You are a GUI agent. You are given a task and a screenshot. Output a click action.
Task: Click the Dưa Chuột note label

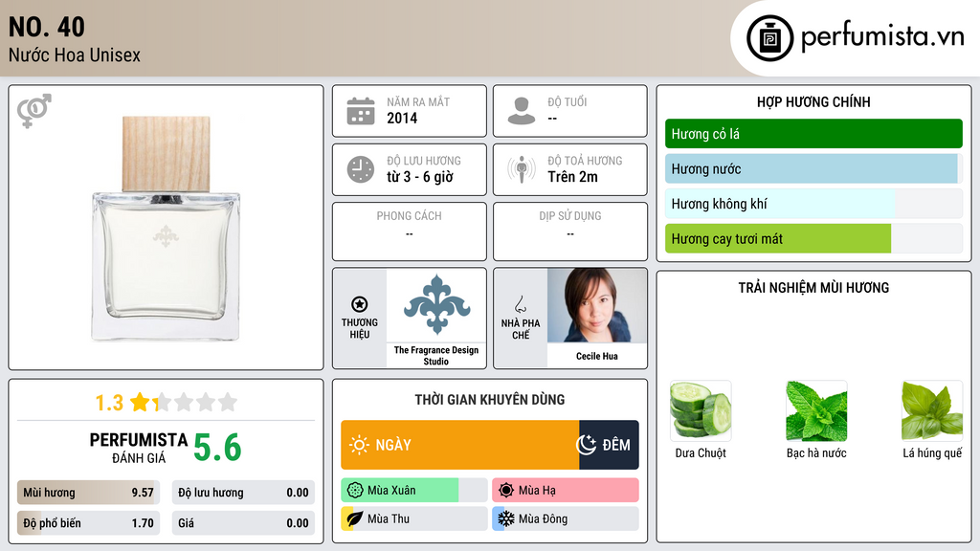(x=701, y=452)
